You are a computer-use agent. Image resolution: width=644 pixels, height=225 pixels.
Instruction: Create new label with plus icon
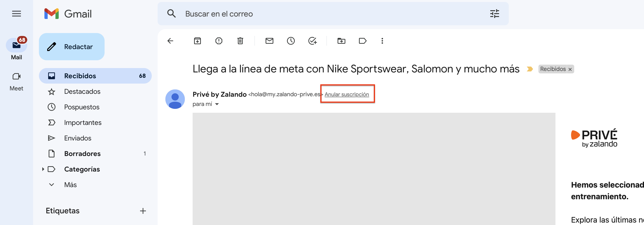[143, 211]
